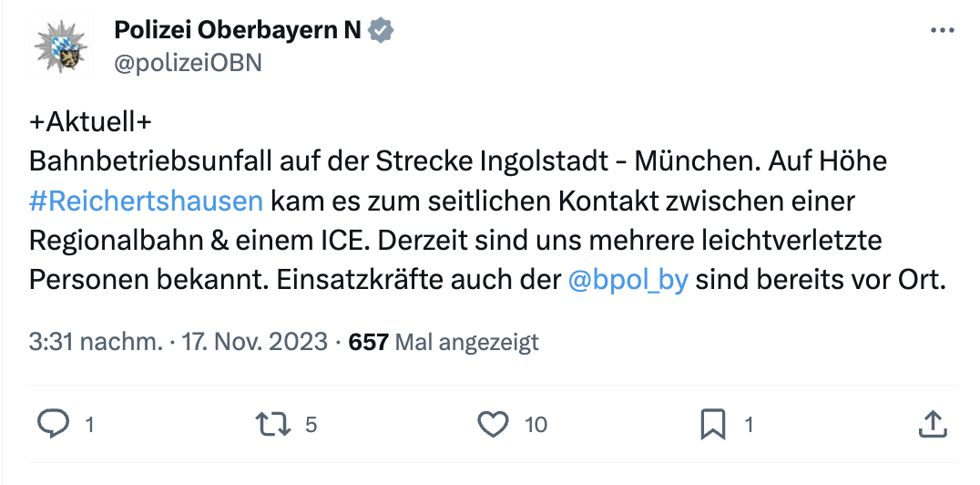The image size is (980, 485).
Task: Click the reply count number 1
Action: point(89,424)
